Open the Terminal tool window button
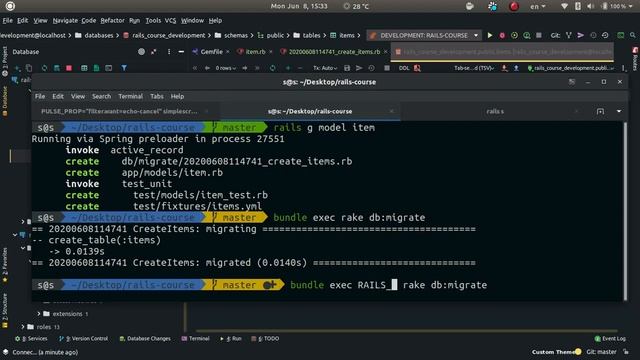 196,339
